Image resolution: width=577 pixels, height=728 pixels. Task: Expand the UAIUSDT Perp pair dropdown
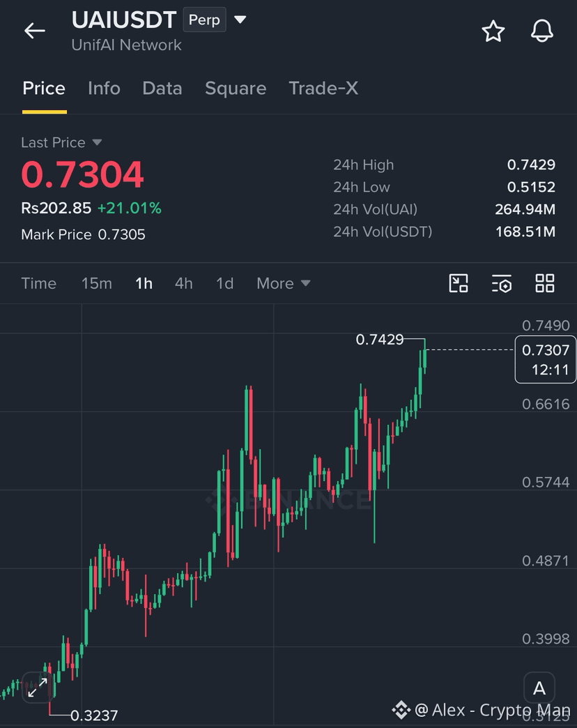[x=240, y=20]
